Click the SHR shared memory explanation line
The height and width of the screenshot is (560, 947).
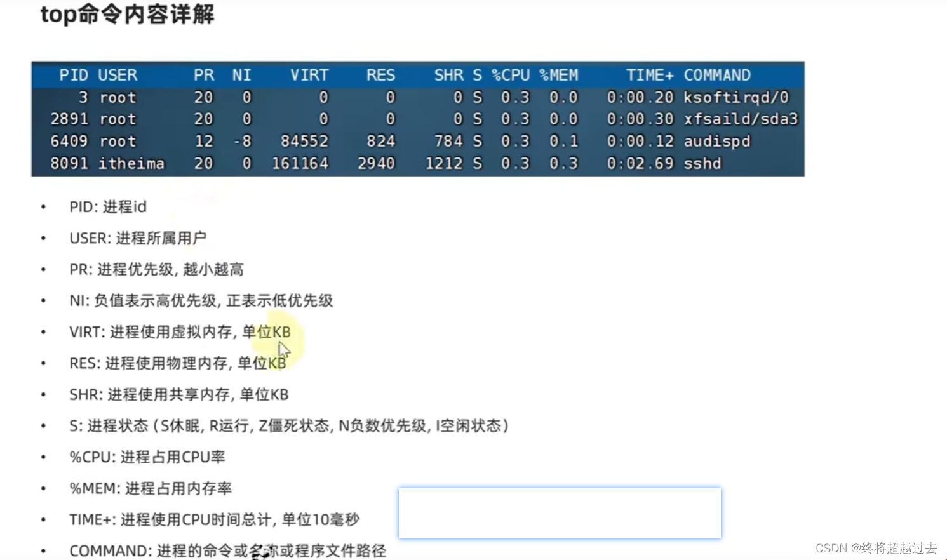[179, 394]
